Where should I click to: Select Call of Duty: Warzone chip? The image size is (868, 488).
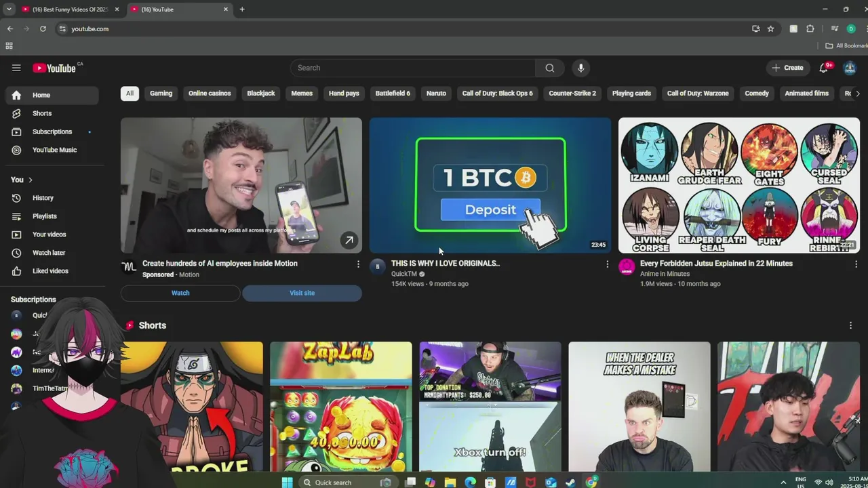tap(698, 94)
